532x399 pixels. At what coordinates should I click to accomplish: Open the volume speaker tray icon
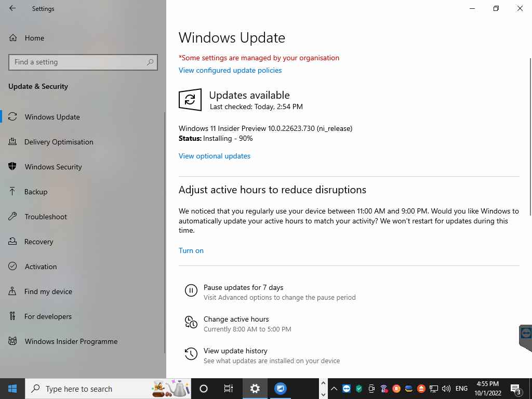446,389
